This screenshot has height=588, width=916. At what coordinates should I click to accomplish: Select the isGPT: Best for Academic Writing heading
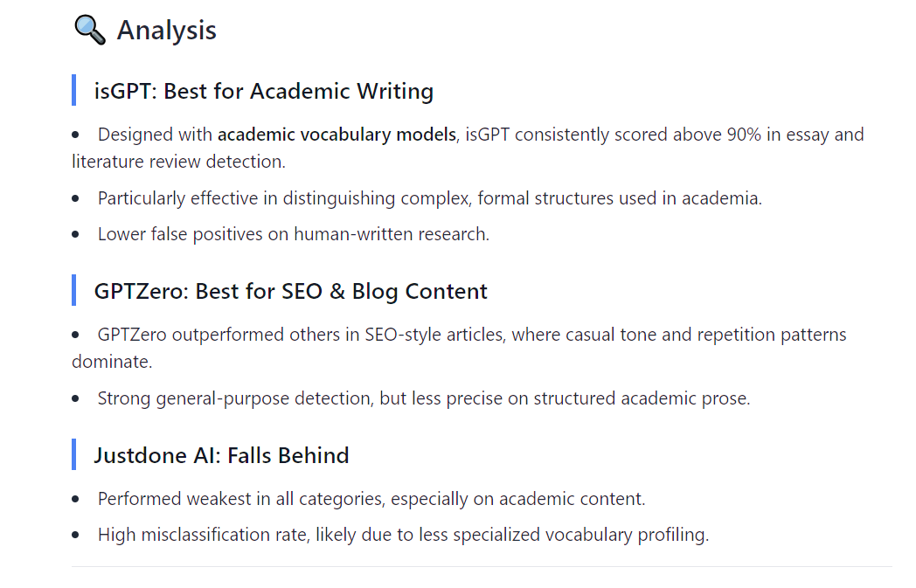pyautogui.click(x=263, y=91)
